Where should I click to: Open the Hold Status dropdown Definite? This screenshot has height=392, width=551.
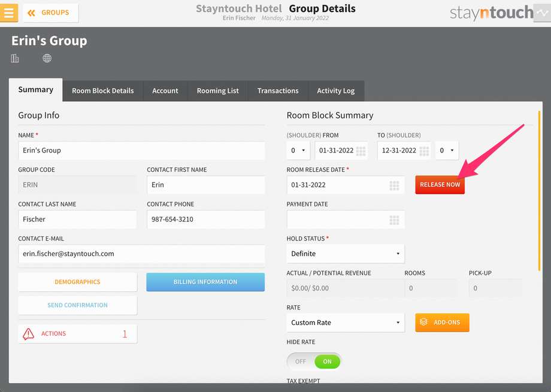click(x=346, y=254)
